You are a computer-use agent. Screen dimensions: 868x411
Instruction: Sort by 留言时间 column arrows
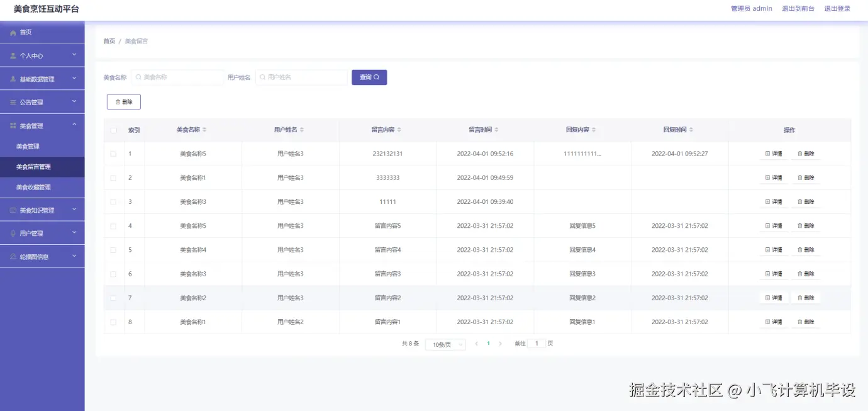(x=497, y=130)
